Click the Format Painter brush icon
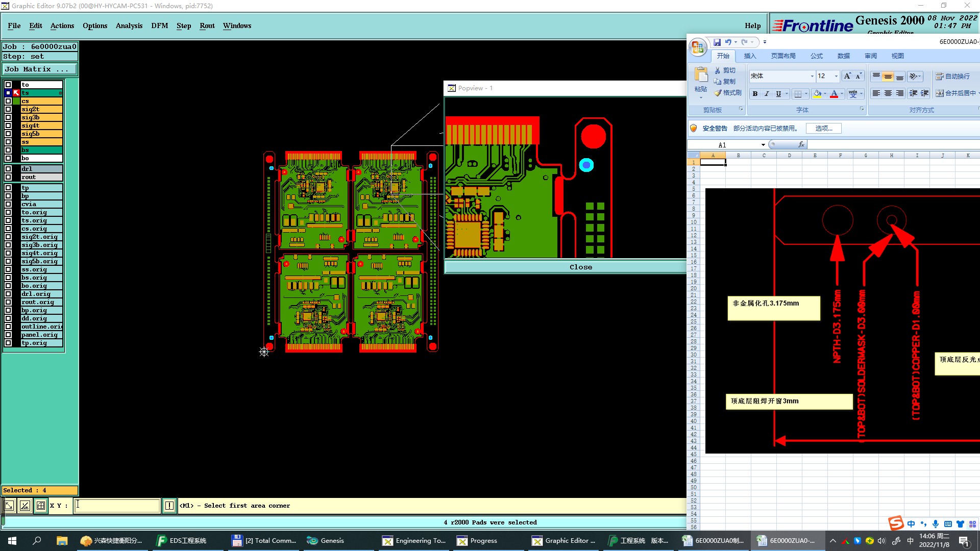The width and height of the screenshot is (980, 551). click(718, 93)
